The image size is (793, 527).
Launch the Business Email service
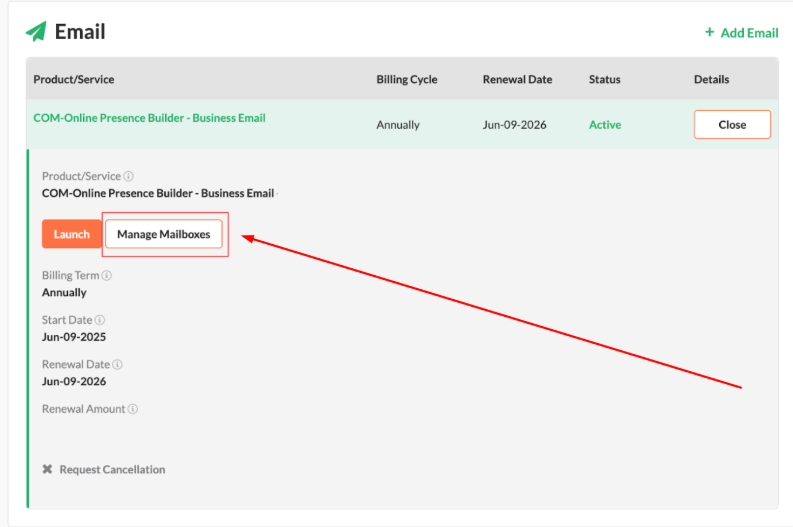72,234
